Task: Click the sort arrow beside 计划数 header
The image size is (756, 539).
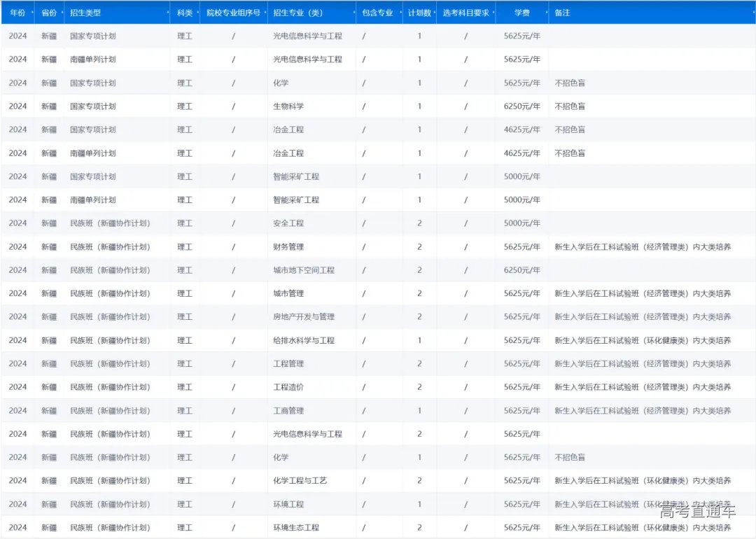Action: tap(435, 13)
